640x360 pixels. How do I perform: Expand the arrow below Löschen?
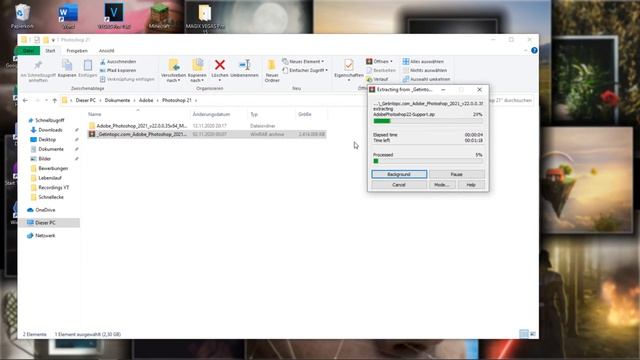tap(220, 80)
